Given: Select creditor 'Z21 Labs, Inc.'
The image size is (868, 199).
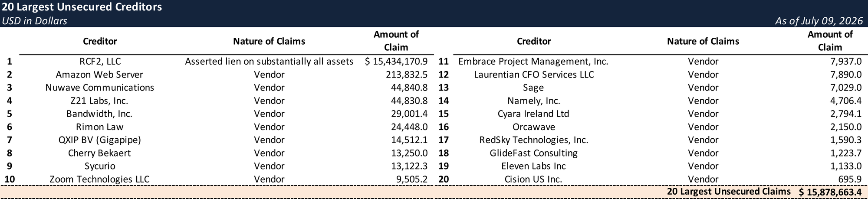Looking at the screenshot, I should point(99,101).
